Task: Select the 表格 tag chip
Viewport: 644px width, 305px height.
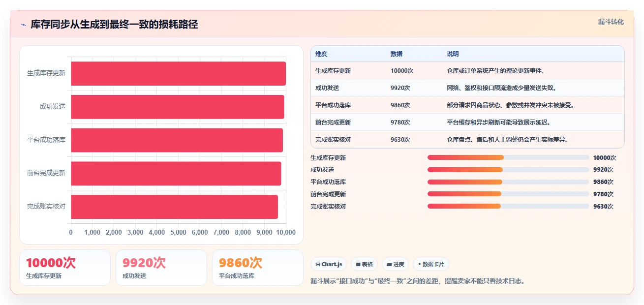Action: (364, 264)
